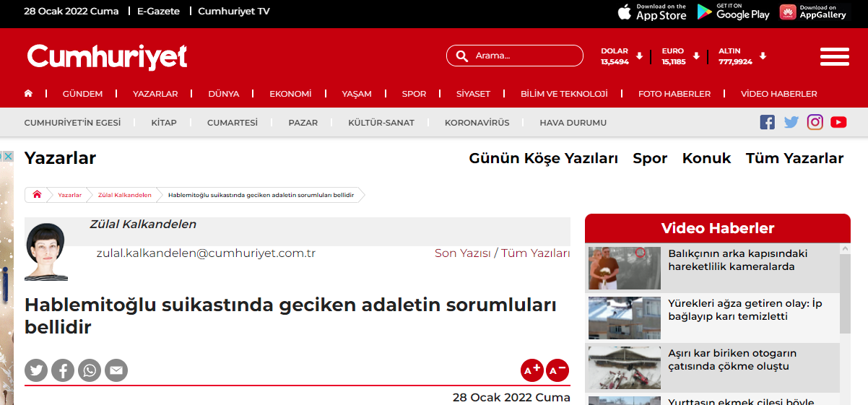Open Cumhuriyet's Instagram page icon

coord(815,123)
